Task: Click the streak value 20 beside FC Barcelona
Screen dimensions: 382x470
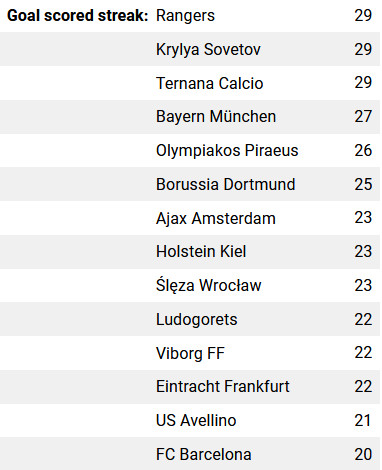Action: (363, 454)
